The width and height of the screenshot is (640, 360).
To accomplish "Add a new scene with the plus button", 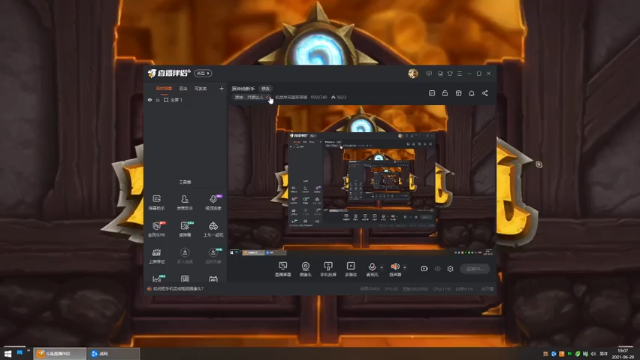I will coord(221,89).
